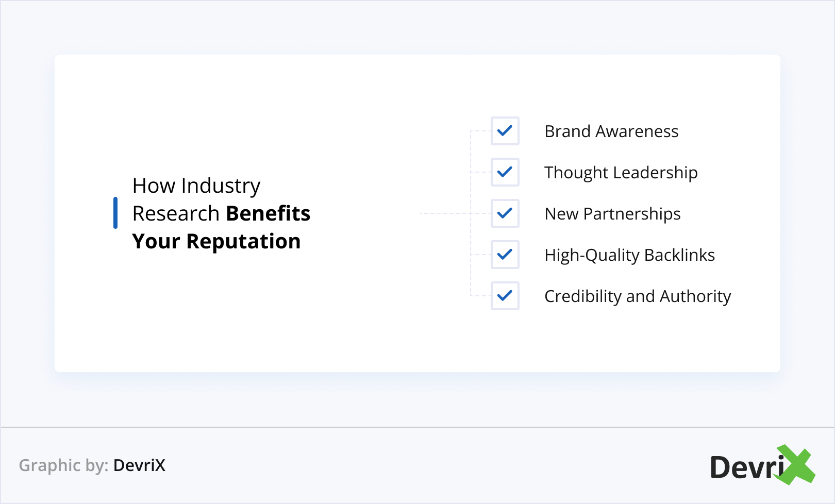The image size is (835, 504).
Task: Click the blue vertical accent bar
Action: coord(115,212)
